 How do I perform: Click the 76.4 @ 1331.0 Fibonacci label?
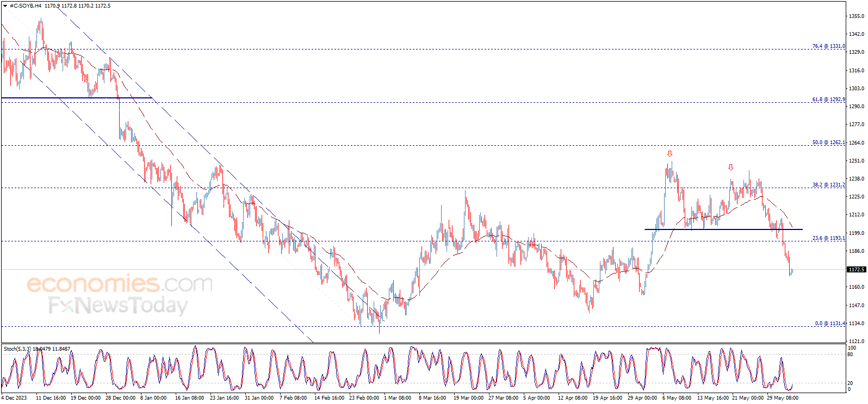(x=829, y=46)
